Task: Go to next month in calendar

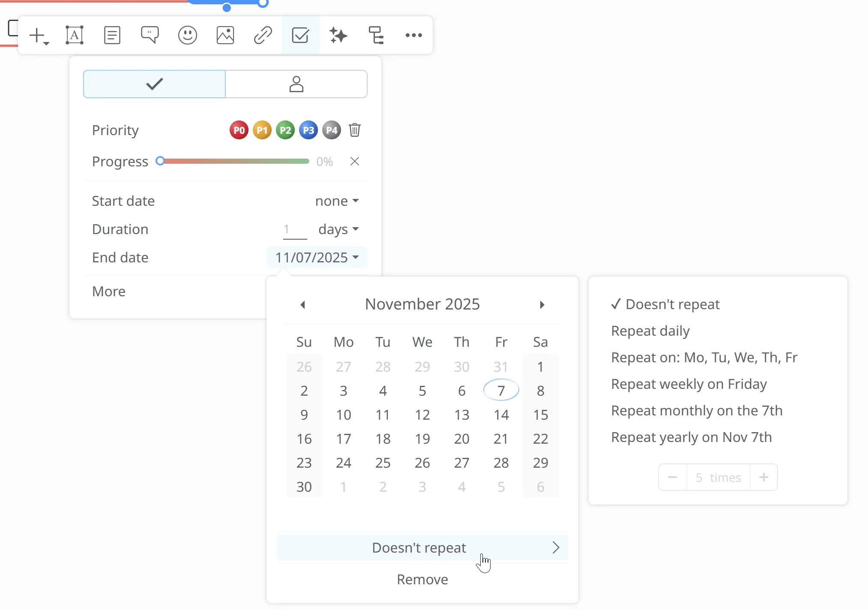Action: pyautogui.click(x=542, y=305)
